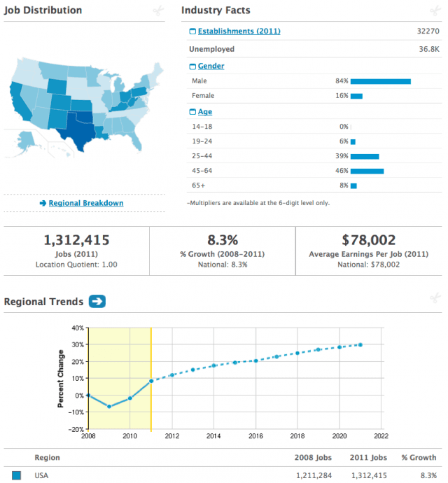The image size is (448, 483).
Task: Click the arrow icon before Regional Breakdown
Action: [43, 204]
